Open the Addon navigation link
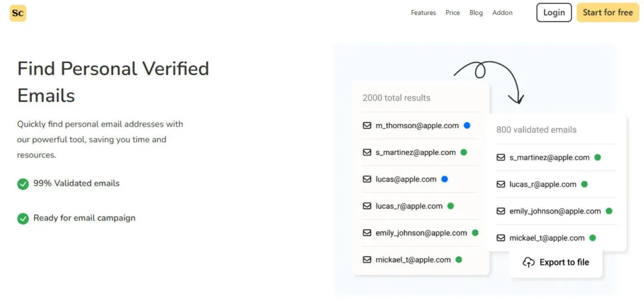Screen dimensions: 644x301 point(502,13)
